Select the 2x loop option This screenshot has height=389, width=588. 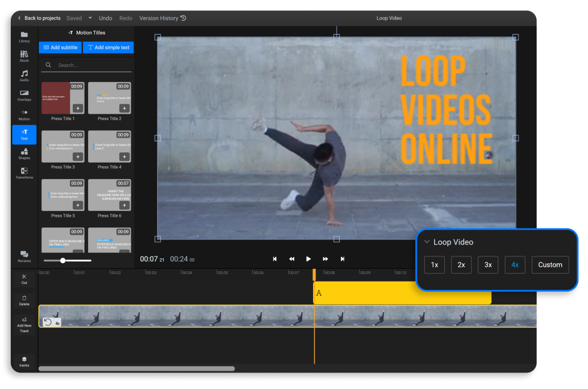coord(461,264)
